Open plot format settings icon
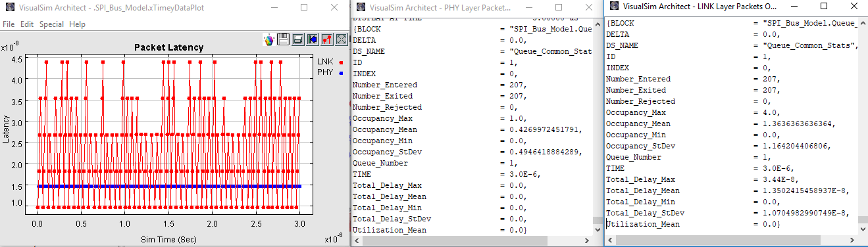Screen dimensions: 868x247 [327, 39]
